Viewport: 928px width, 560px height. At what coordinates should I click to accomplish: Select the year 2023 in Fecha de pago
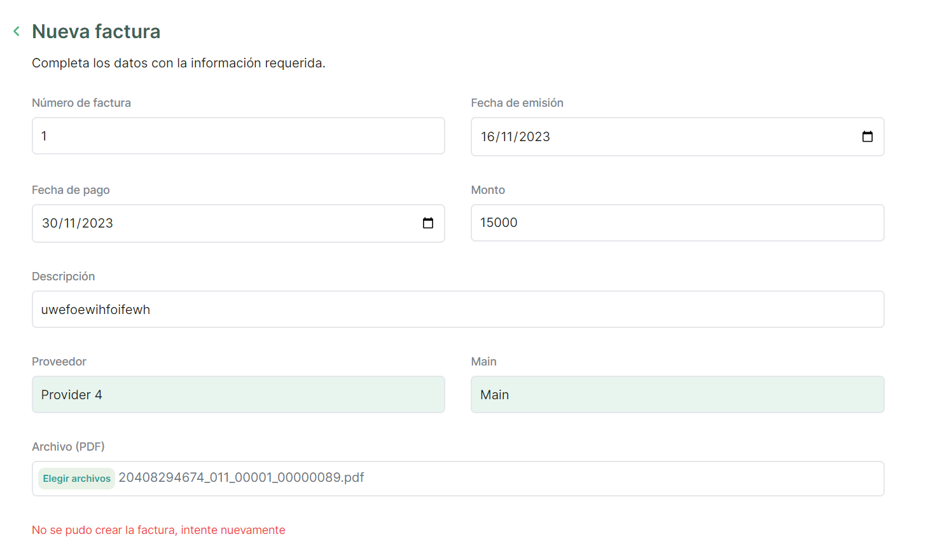click(x=97, y=224)
